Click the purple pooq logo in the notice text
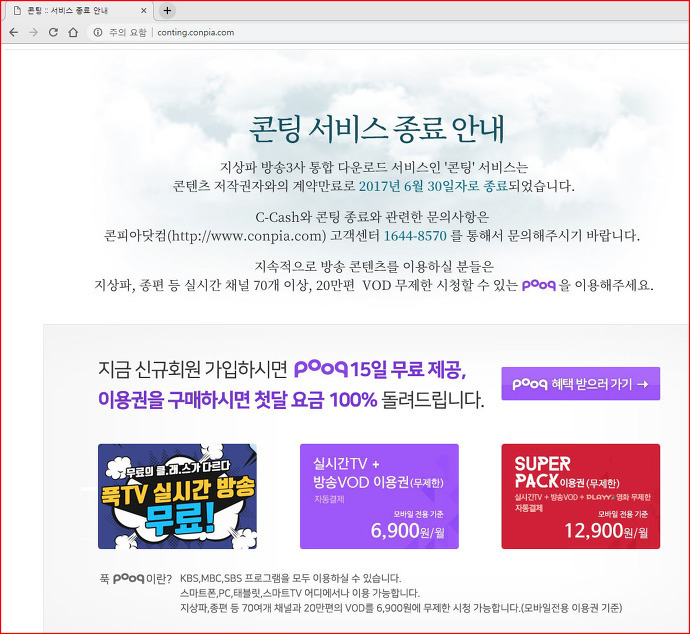Viewport: 690px width, 634px height. 539,286
